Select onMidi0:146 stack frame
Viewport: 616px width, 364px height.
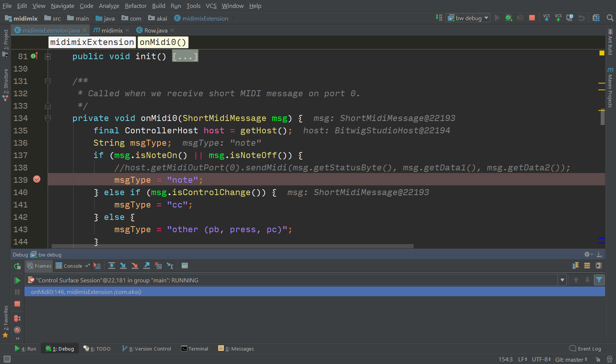pyautogui.click(x=315, y=292)
